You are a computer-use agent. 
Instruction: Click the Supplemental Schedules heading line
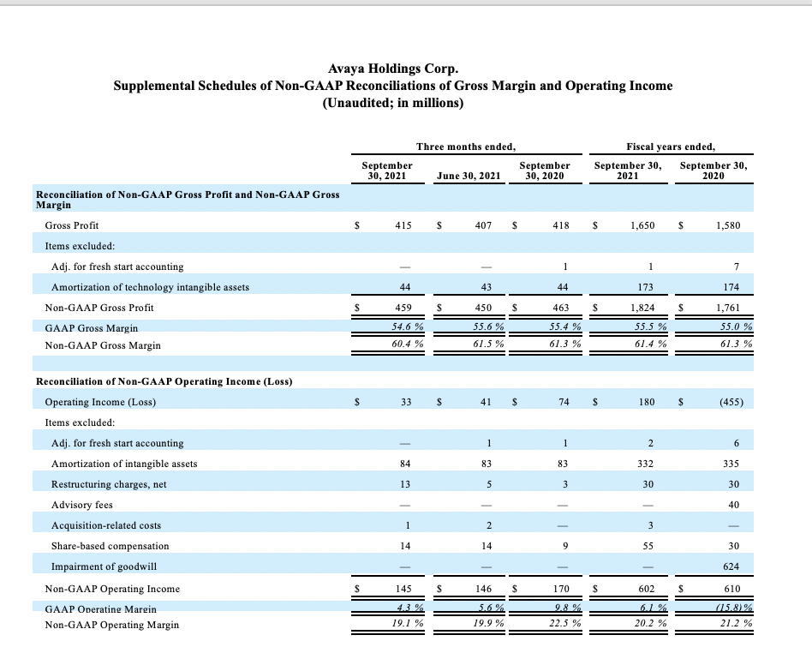pyautogui.click(x=393, y=86)
